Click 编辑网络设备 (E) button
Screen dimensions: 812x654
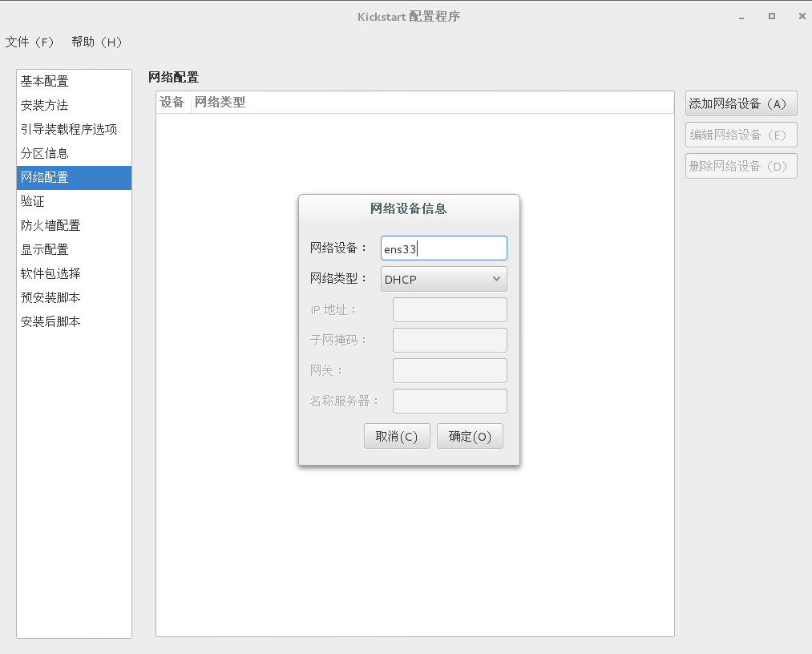coord(741,135)
